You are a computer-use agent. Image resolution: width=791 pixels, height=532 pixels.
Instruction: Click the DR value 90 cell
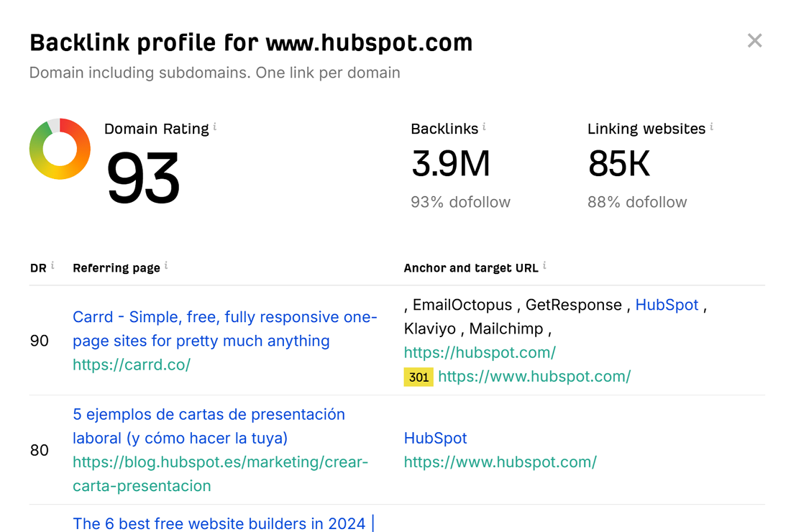[40, 341]
